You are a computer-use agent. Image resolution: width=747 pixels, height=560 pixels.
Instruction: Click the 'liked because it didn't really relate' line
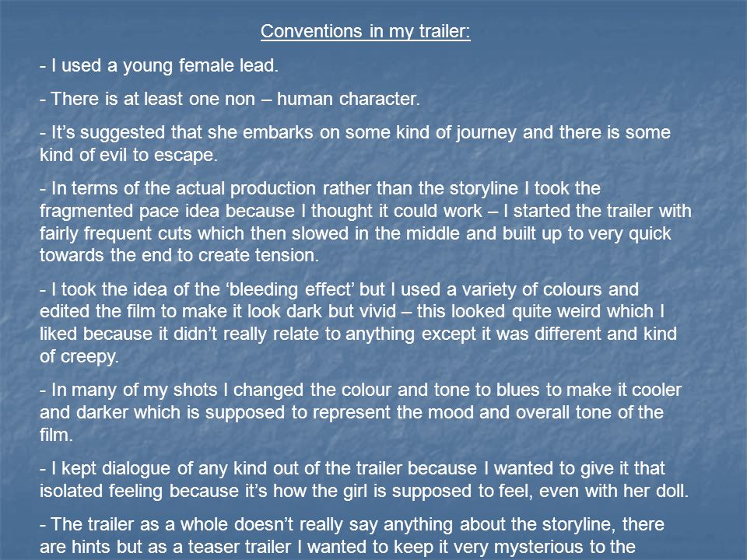coord(358,334)
